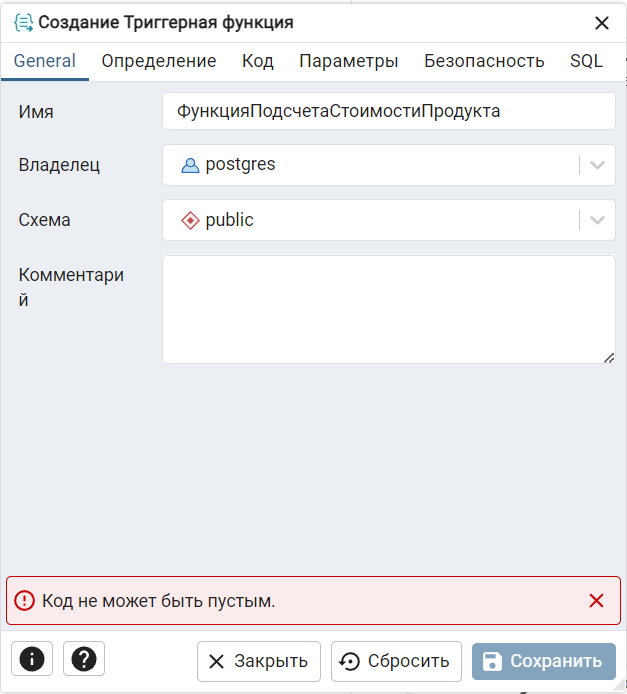Expand the Схема dropdown arrow
This screenshot has height=694, width=627.
597,220
